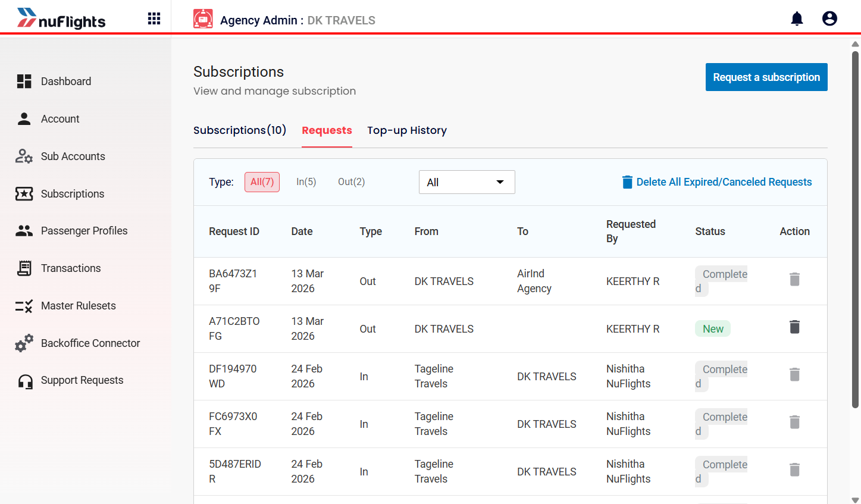The image size is (861, 504).
Task: Click request ID A71C2BTOFG
Action: (x=234, y=328)
